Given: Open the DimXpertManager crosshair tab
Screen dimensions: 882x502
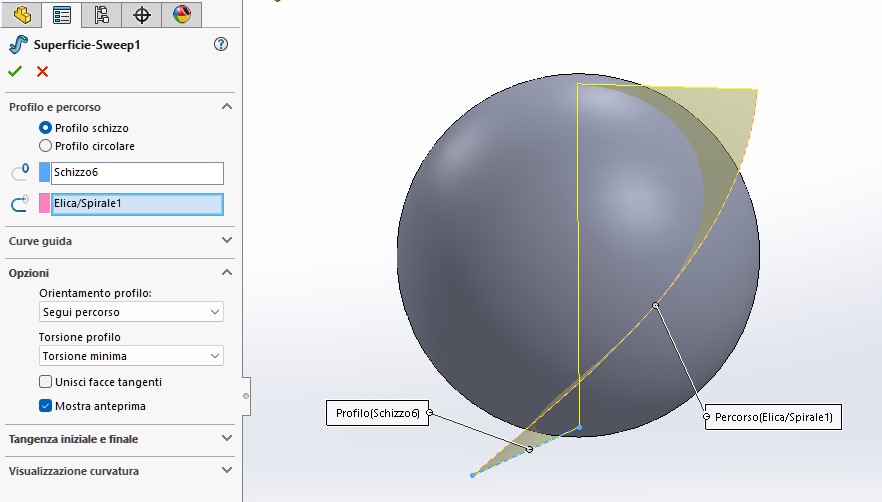Looking at the screenshot, I should (142, 14).
